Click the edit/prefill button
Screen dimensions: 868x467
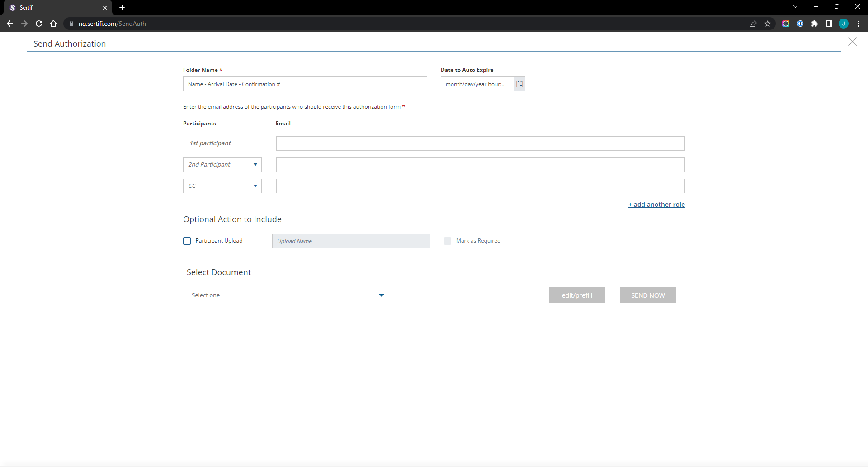pyautogui.click(x=577, y=295)
